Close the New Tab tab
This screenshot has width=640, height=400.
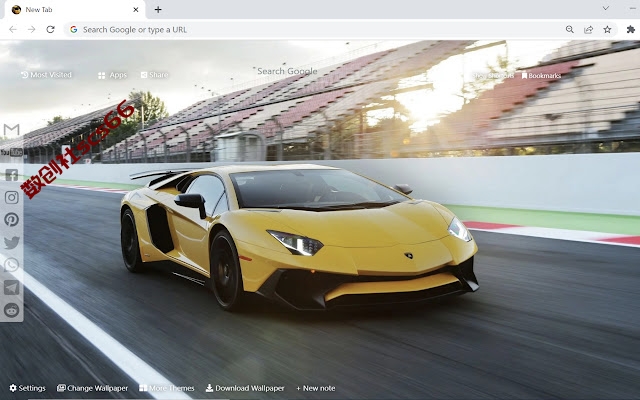[136, 9]
